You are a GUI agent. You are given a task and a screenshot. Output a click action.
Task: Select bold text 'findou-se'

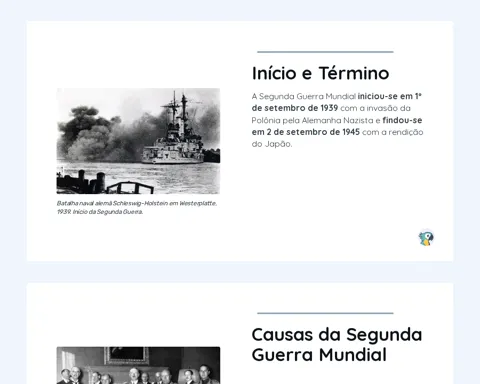click(402, 120)
